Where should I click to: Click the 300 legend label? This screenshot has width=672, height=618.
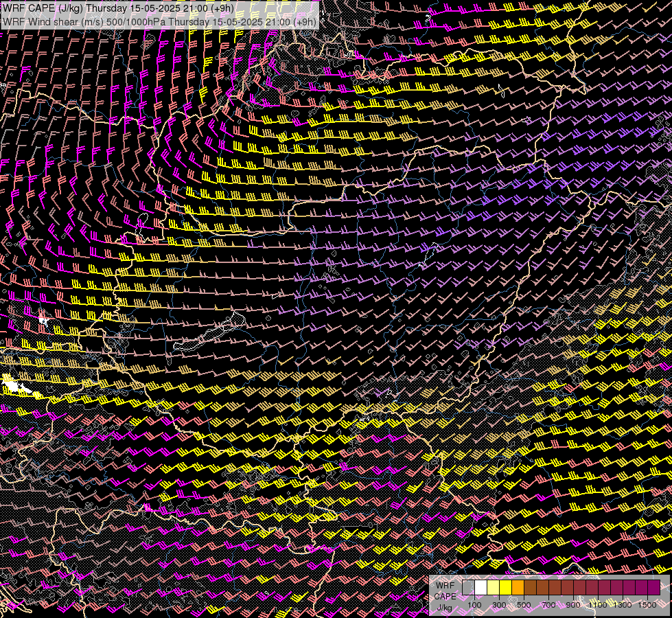[499, 605]
